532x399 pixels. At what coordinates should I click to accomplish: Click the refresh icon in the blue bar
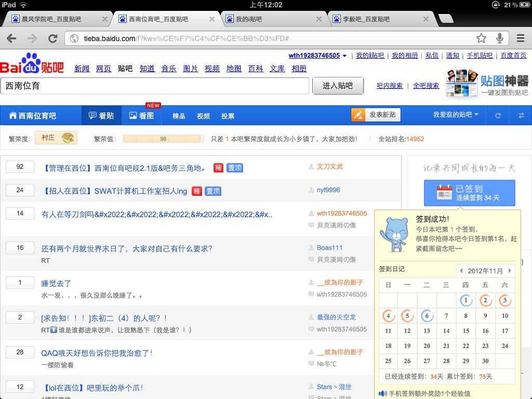[498, 116]
